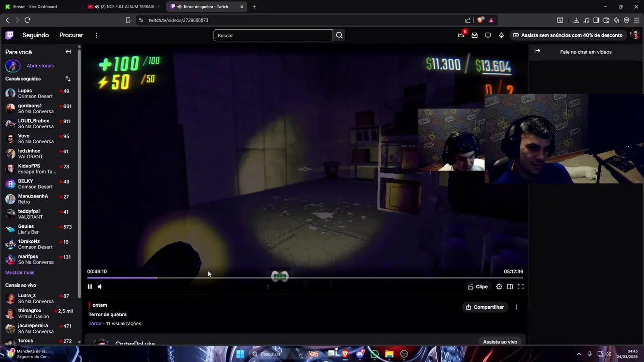This screenshot has width=644, height=362.
Task: Close the Terror de quebra tab
Action: [x=242, y=7]
